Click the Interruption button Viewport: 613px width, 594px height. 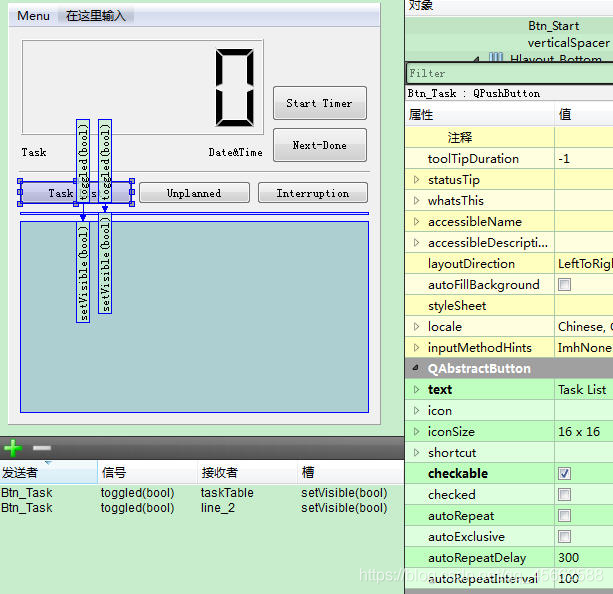(x=312, y=193)
